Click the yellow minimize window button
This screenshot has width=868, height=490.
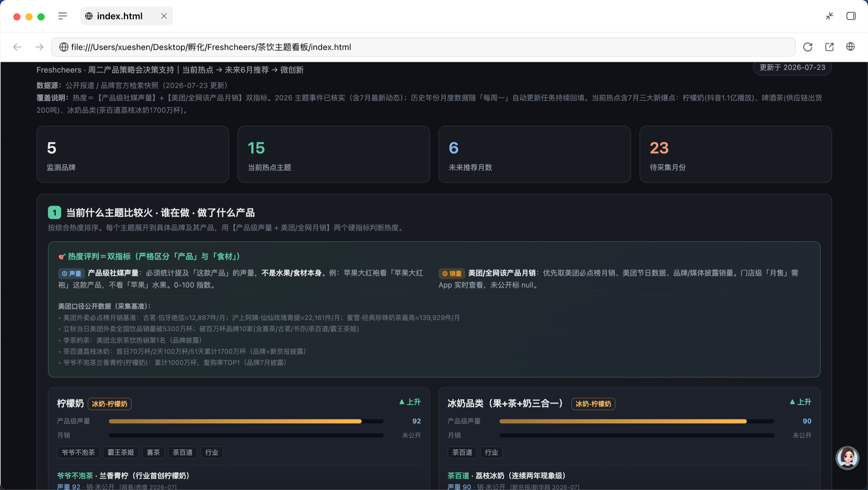29,17
